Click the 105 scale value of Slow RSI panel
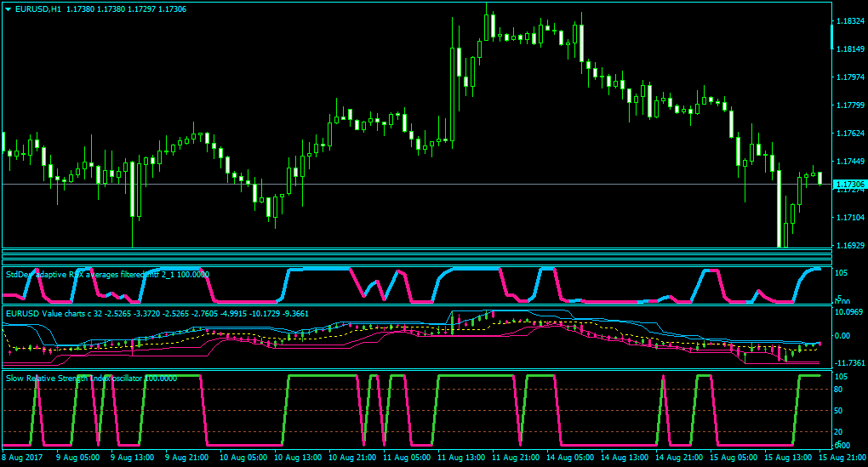Image resolution: width=868 pixels, height=467 pixels. point(841,377)
